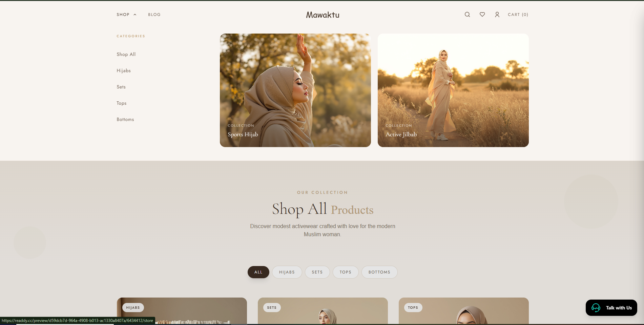644x325 pixels.
Task: Open the CART (0) link
Action: point(518,15)
